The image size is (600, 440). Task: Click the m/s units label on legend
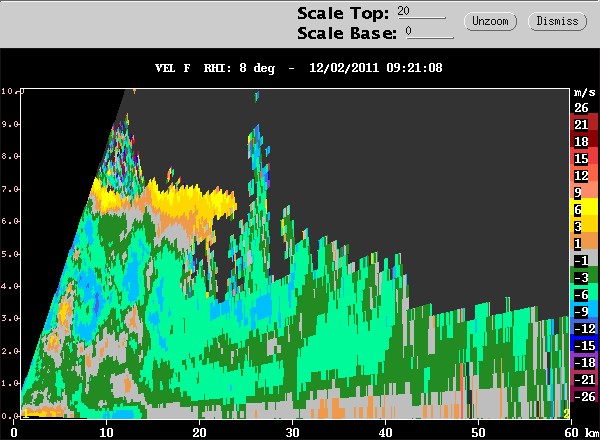pos(584,92)
